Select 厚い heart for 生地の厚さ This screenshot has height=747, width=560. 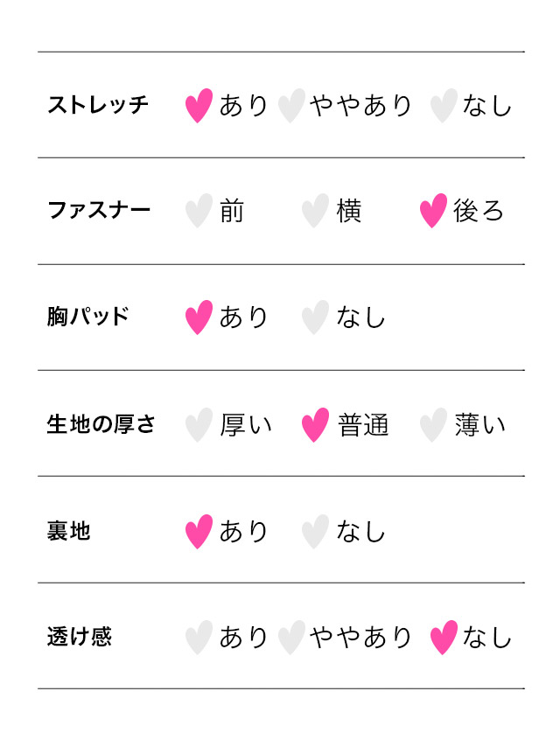[199, 425]
